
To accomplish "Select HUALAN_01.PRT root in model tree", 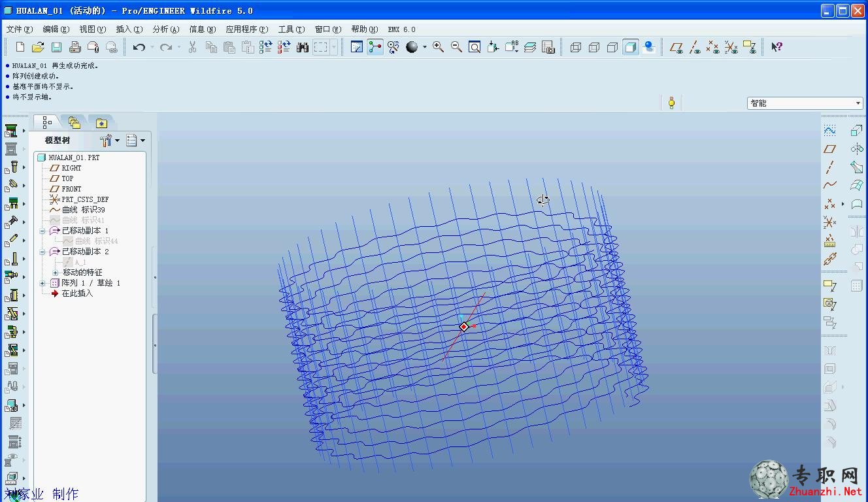I will click(69, 158).
